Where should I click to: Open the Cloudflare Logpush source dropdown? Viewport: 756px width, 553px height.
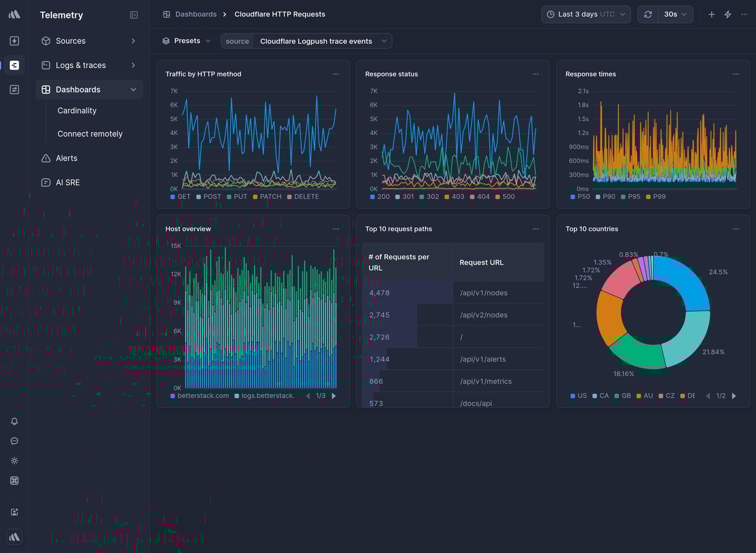(322, 41)
